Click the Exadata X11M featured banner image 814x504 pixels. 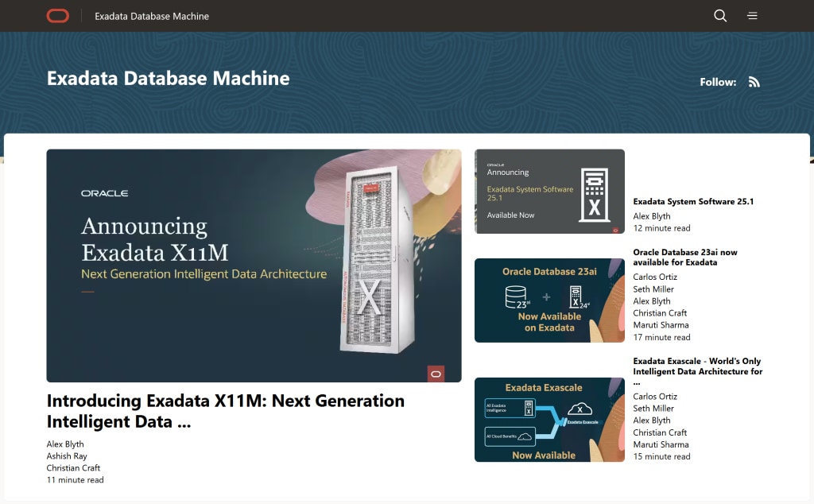click(253, 266)
